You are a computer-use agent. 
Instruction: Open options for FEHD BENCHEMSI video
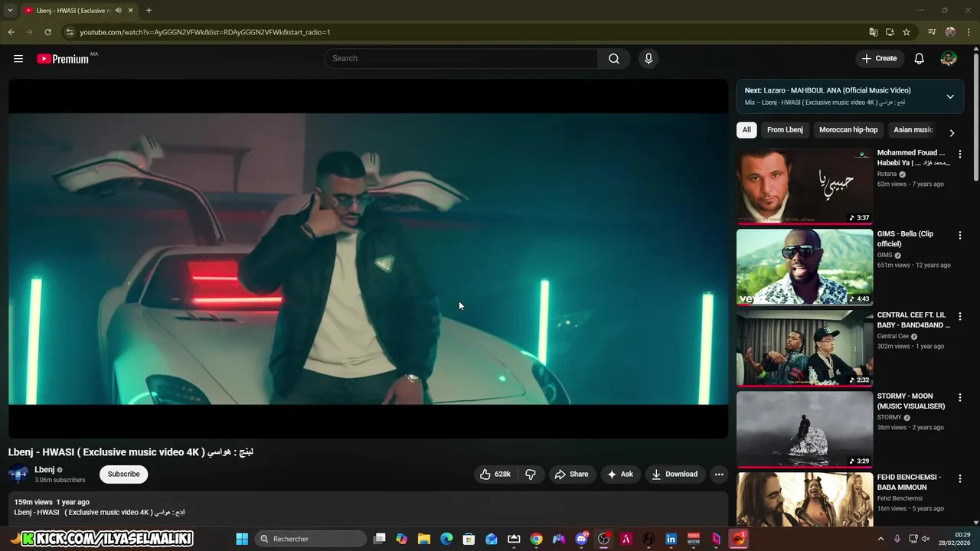pyautogui.click(x=960, y=478)
